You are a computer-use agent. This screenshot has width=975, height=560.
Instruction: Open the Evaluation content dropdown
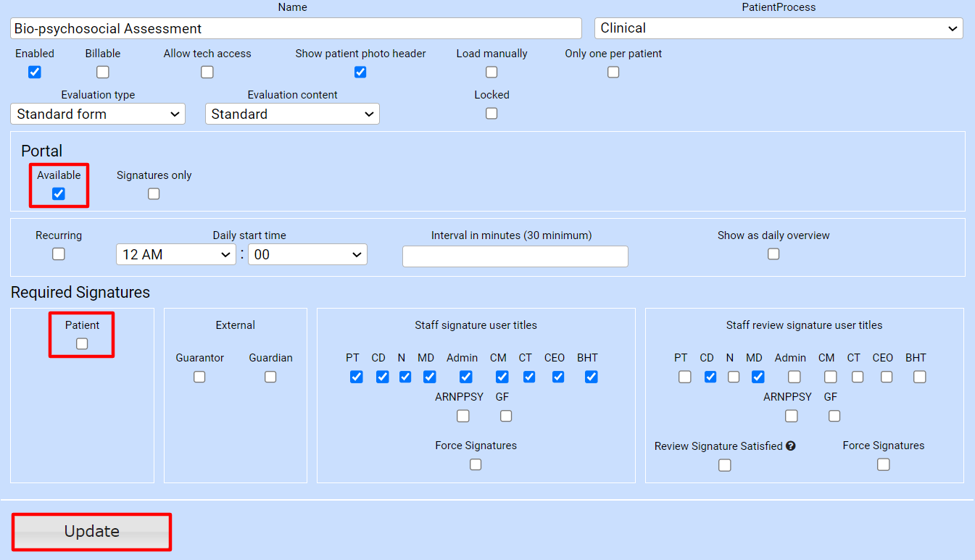tap(292, 114)
